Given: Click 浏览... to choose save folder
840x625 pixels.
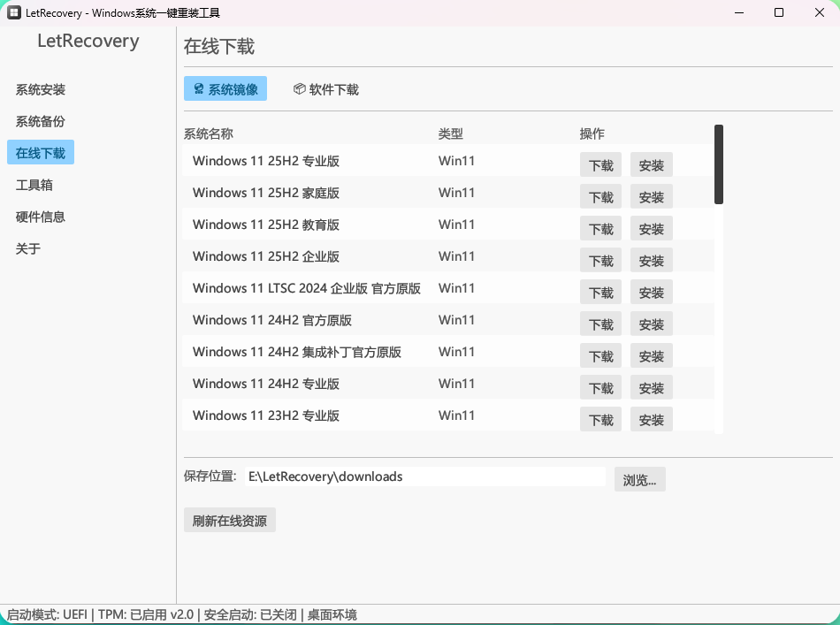Looking at the screenshot, I should click(x=639, y=479).
